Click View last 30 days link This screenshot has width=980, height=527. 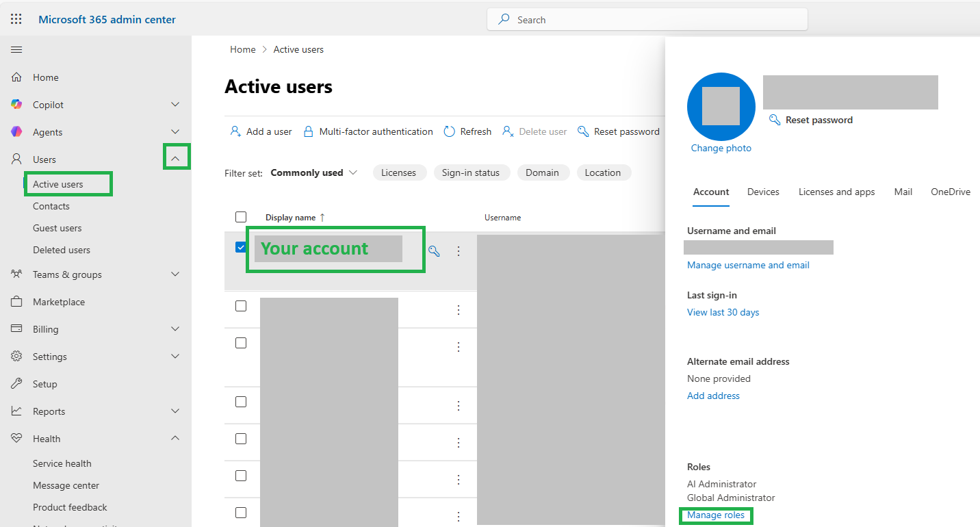[x=723, y=312]
